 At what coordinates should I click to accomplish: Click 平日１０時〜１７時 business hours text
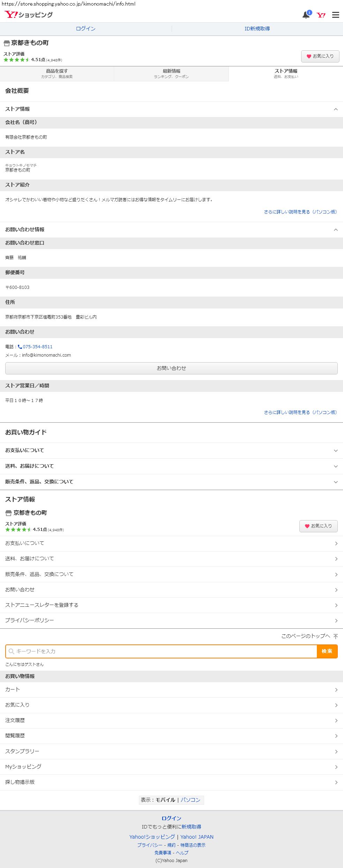(x=24, y=401)
